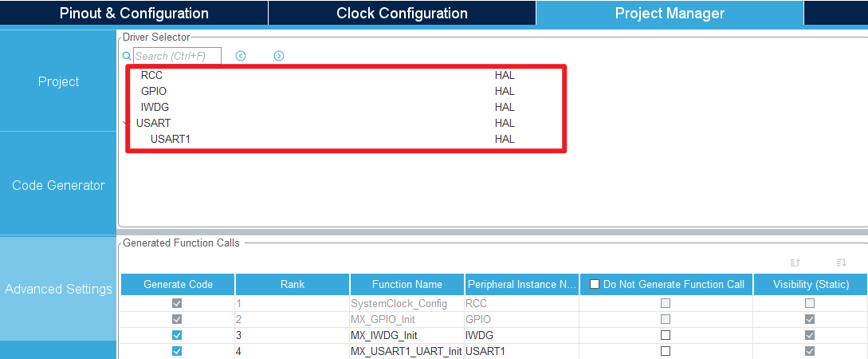Uncheck Generate Code for MX_USART1_UART_Init
The image size is (868, 359).
pyautogui.click(x=177, y=351)
